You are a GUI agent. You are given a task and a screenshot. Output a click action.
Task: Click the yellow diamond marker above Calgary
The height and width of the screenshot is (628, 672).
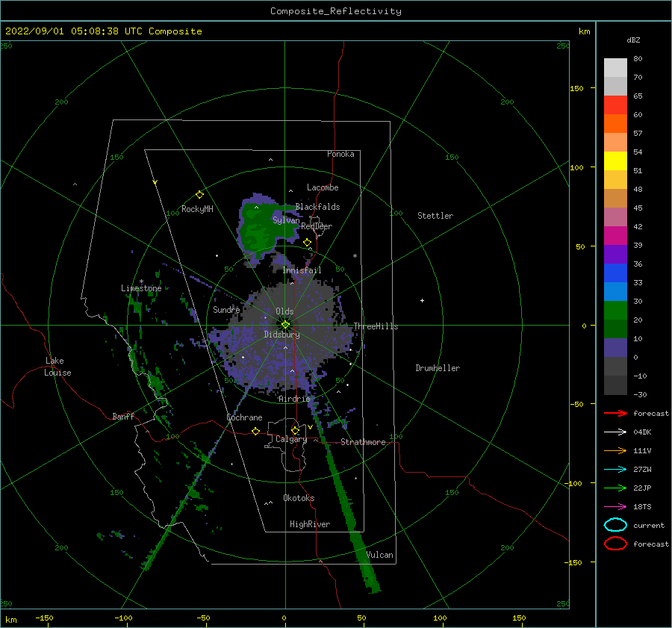tap(295, 430)
